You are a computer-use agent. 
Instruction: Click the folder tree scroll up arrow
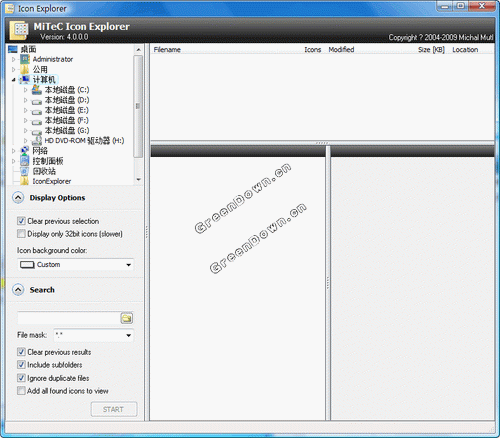coord(138,50)
